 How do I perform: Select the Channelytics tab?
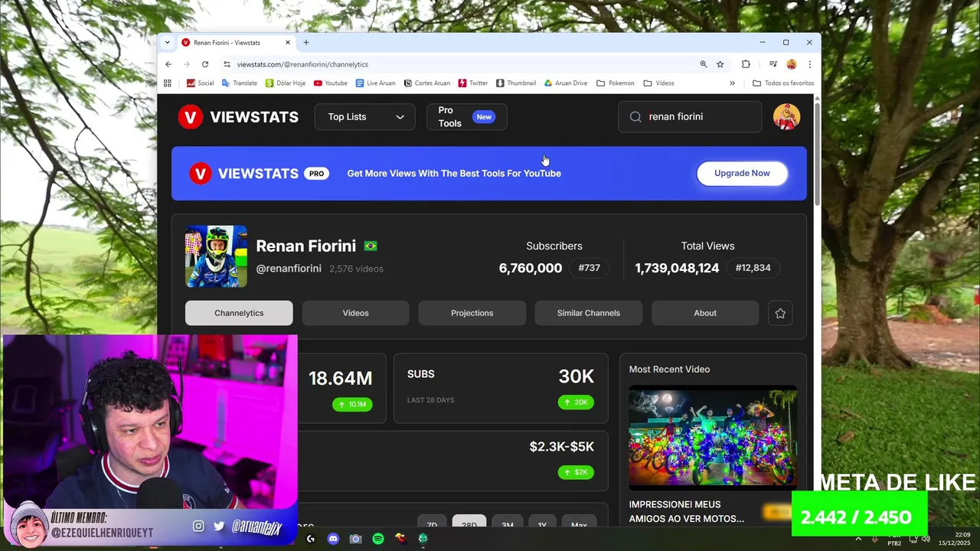239,313
